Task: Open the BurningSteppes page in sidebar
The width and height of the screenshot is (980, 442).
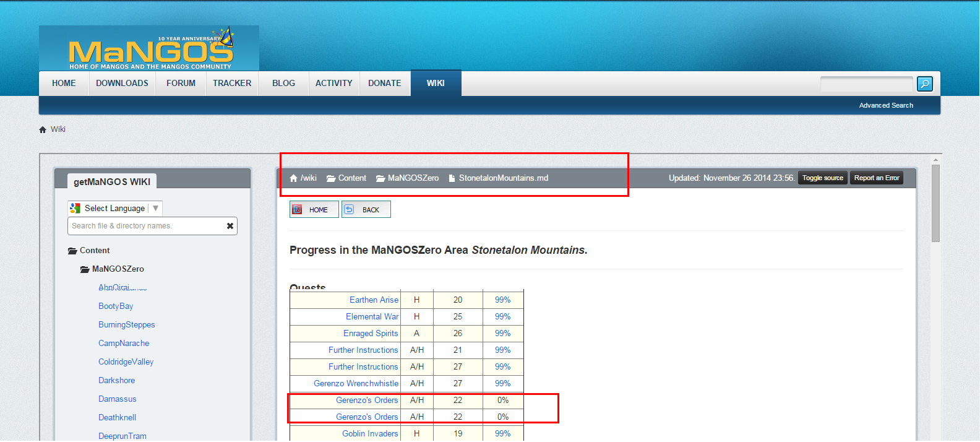Action: (127, 325)
